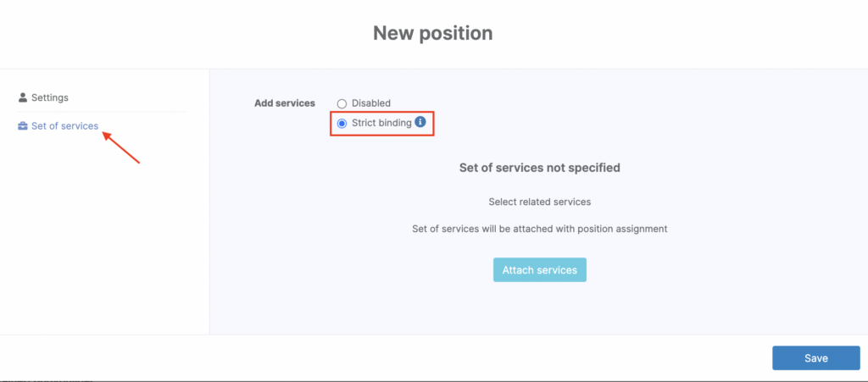Viewport: 868px width, 382px height.
Task: Click the "Set of services not specified" heading
Action: point(539,168)
